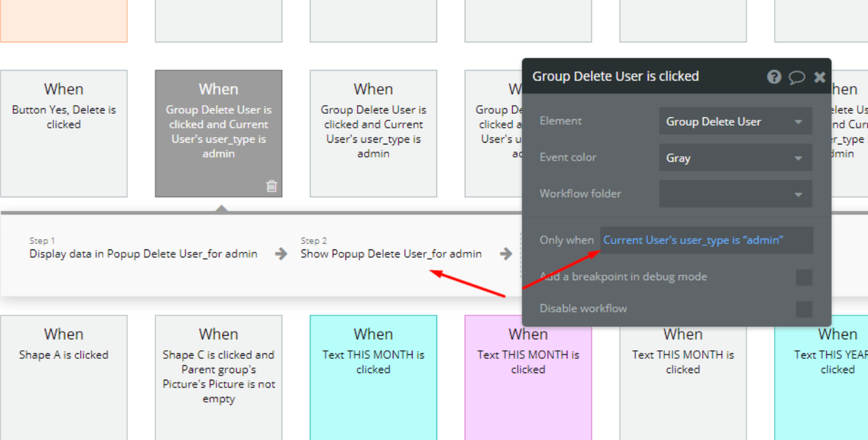The width and height of the screenshot is (868, 440).
Task: Select Step 1 Display data in Popup action
Action: click(143, 254)
